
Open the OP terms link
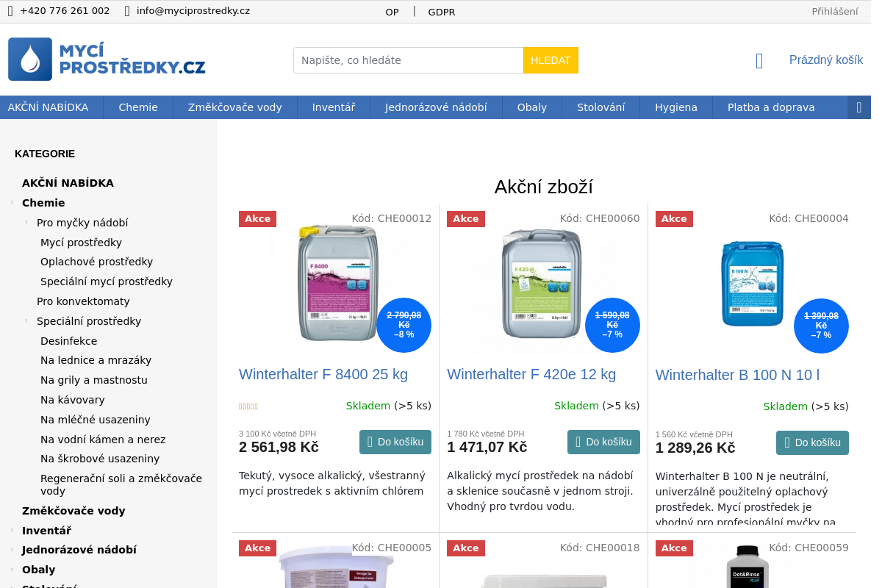point(392,12)
